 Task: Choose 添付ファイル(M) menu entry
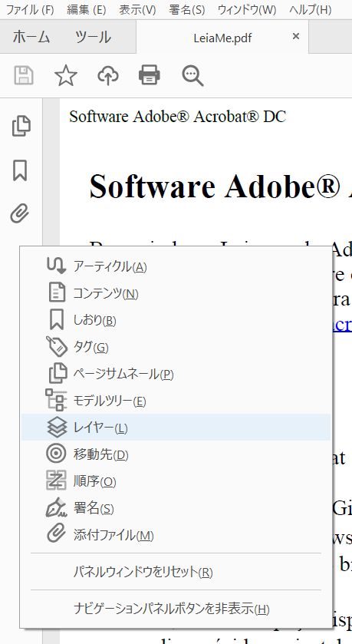point(176,535)
